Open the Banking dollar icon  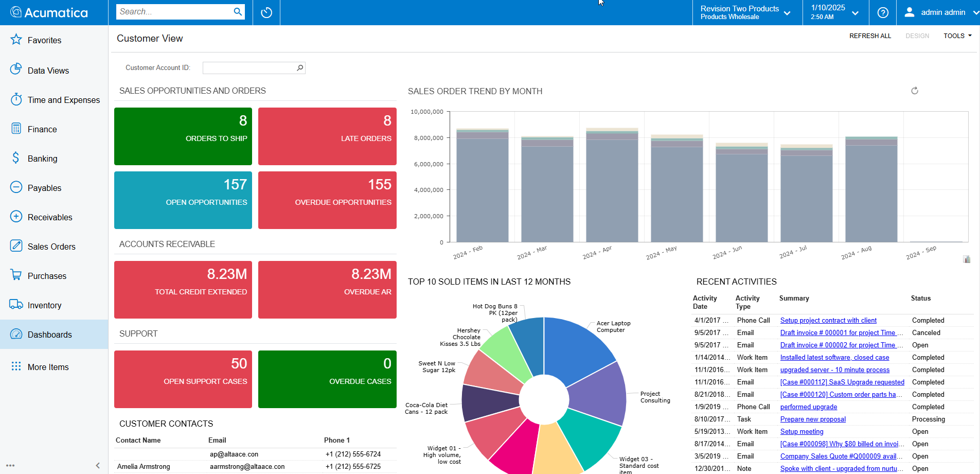tap(16, 157)
